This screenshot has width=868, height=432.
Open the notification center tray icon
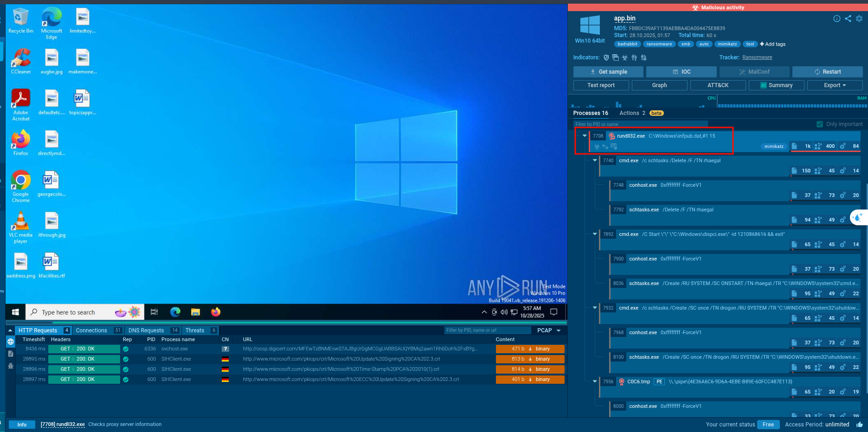(553, 312)
